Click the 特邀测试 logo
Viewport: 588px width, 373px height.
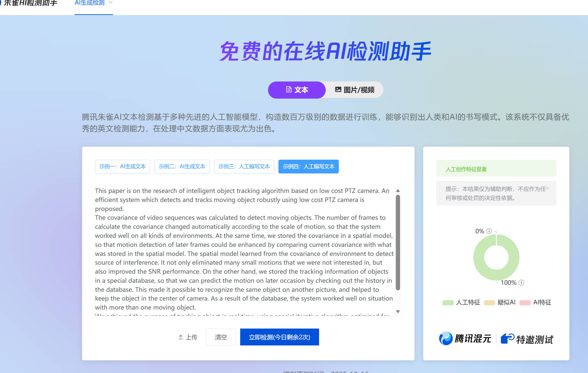tap(527, 339)
